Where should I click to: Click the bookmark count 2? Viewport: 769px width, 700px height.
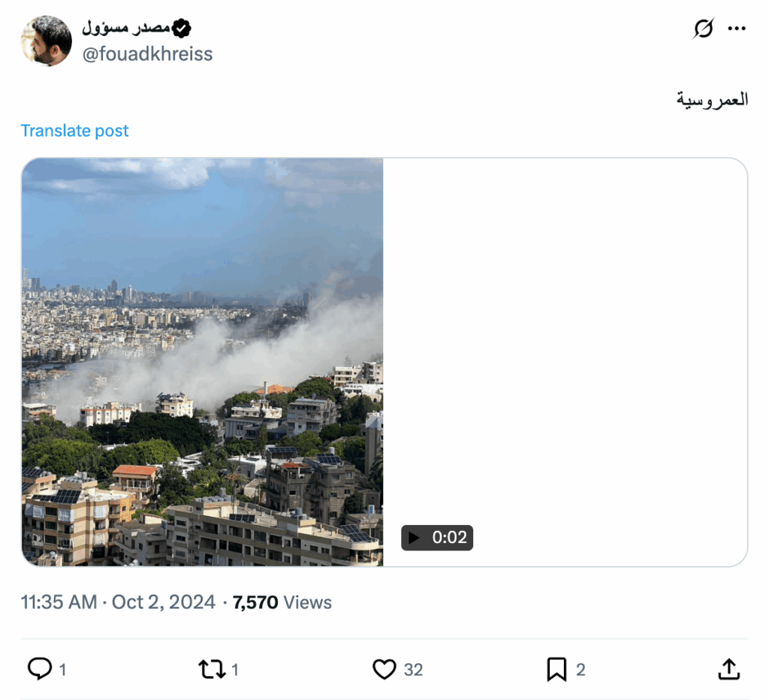(x=581, y=669)
